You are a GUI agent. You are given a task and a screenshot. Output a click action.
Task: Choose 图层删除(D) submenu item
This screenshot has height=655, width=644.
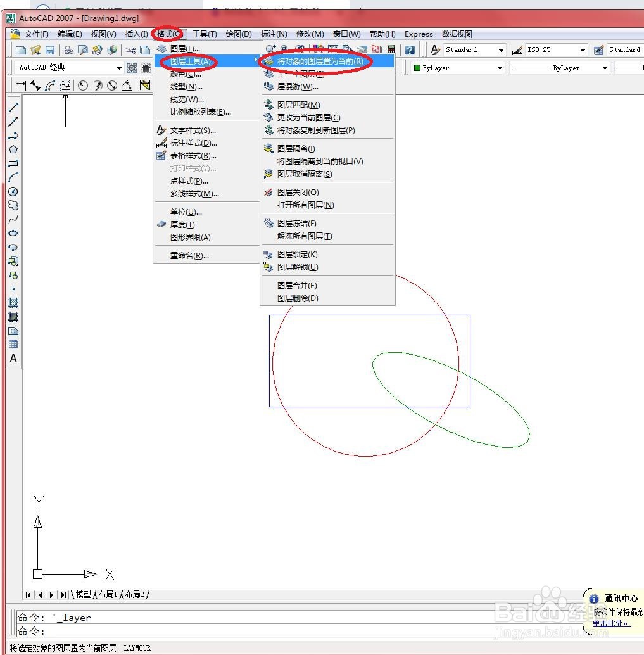pos(327,298)
